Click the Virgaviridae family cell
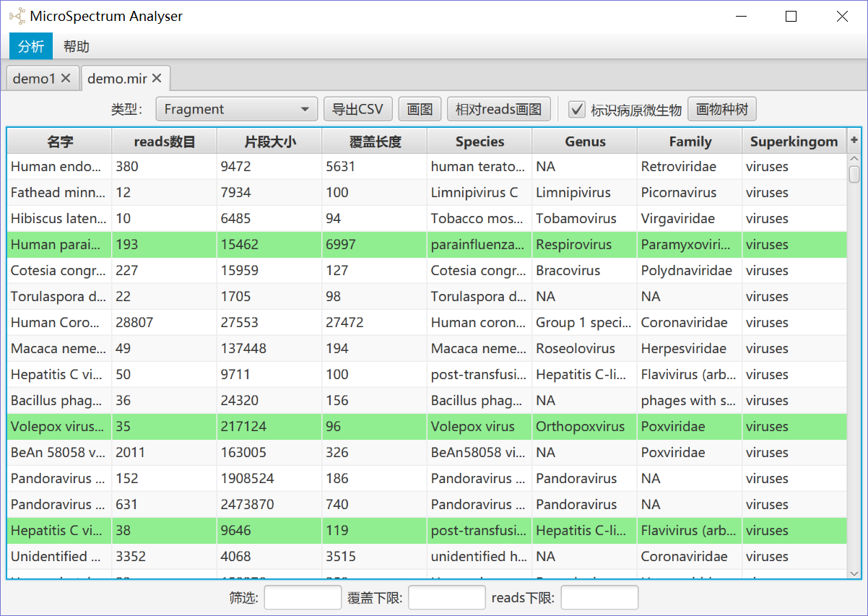 click(690, 219)
